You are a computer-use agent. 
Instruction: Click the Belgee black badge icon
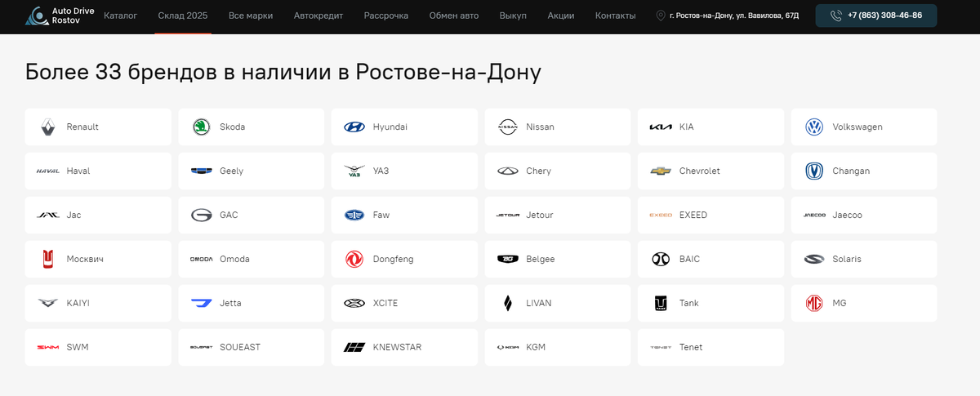[507, 260]
